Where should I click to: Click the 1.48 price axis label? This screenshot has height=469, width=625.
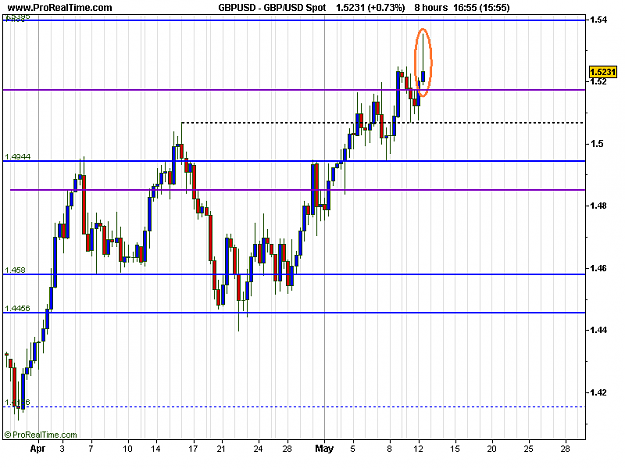pyautogui.click(x=599, y=206)
